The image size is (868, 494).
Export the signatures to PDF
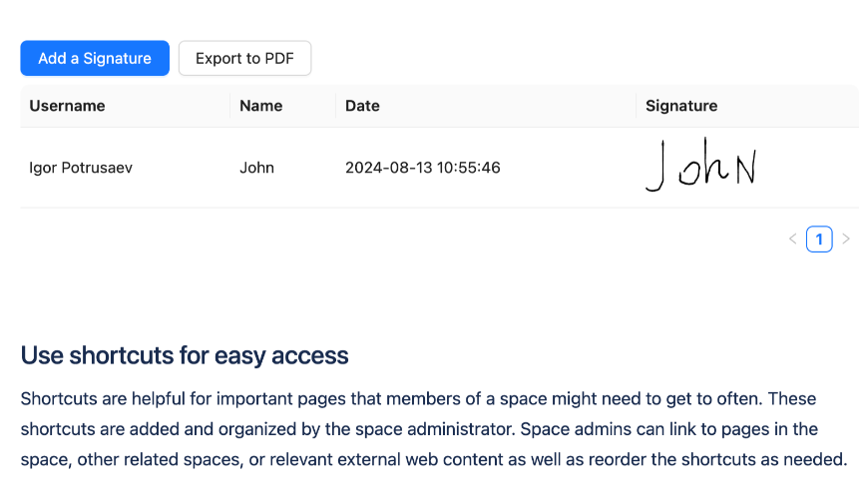[x=244, y=58]
